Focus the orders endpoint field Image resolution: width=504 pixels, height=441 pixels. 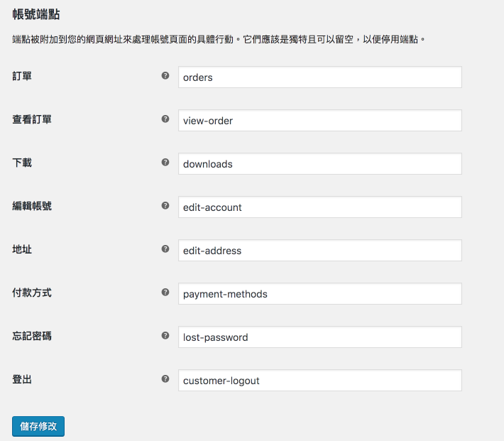pyautogui.click(x=320, y=77)
